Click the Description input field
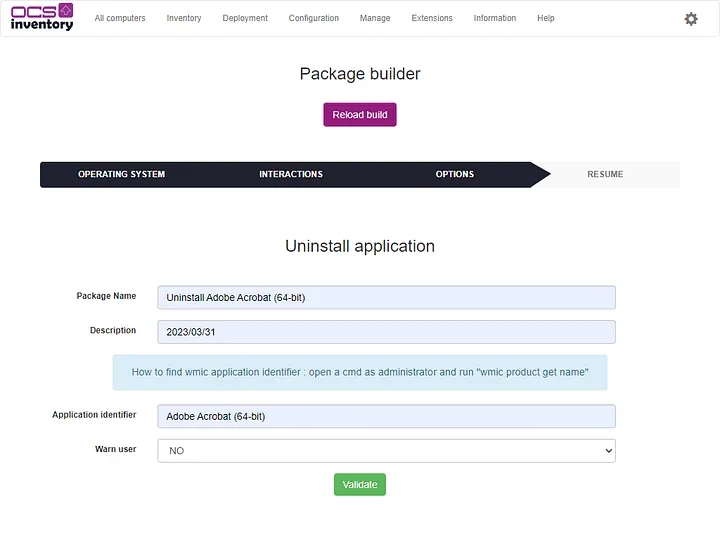 tap(386, 332)
